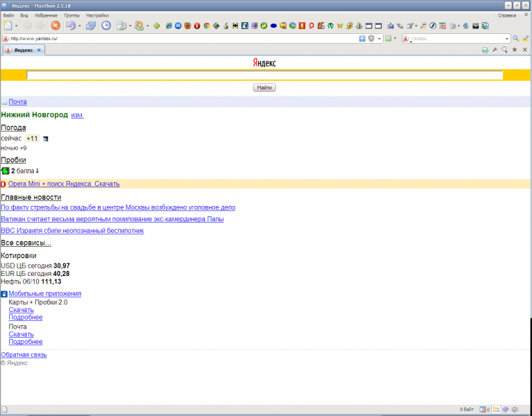Open the Мобильные приложения link
532x416 pixels.
click(x=45, y=293)
